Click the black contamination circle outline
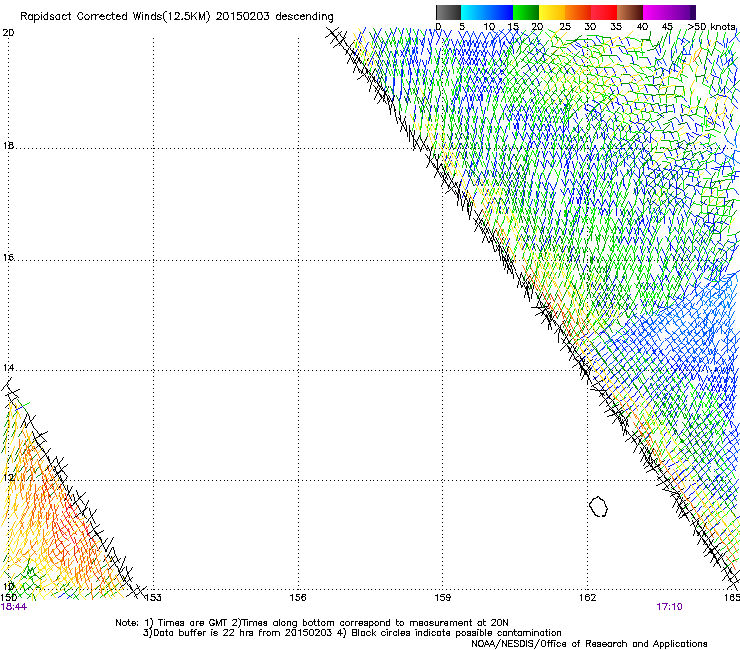This screenshot has height=650, width=740. tap(598, 506)
